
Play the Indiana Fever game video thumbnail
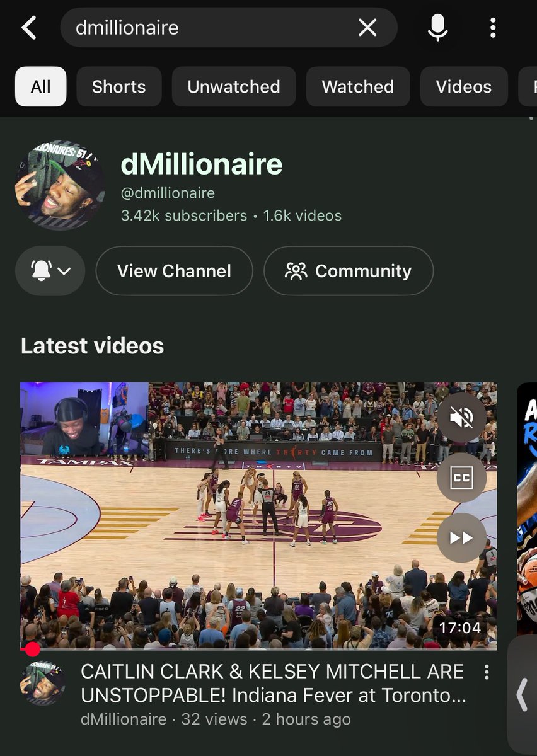pos(258,516)
